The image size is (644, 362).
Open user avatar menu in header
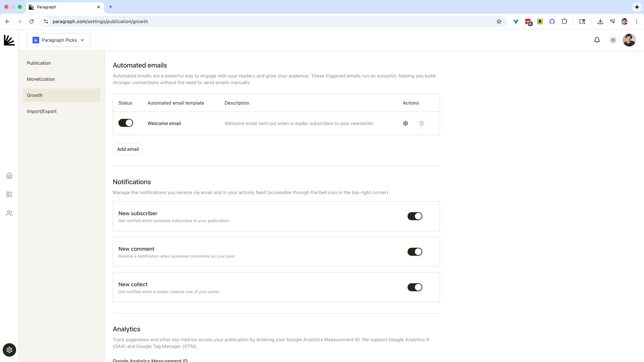point(629,40)
